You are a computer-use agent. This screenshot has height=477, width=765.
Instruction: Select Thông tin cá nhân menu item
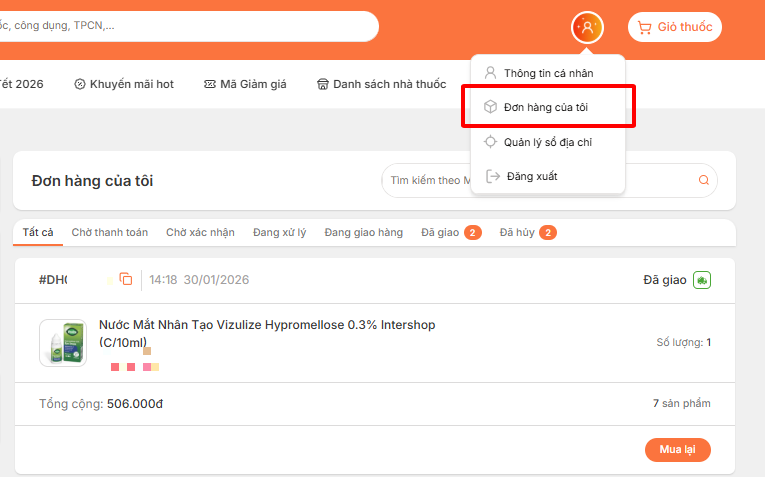[x=549, y=73]
